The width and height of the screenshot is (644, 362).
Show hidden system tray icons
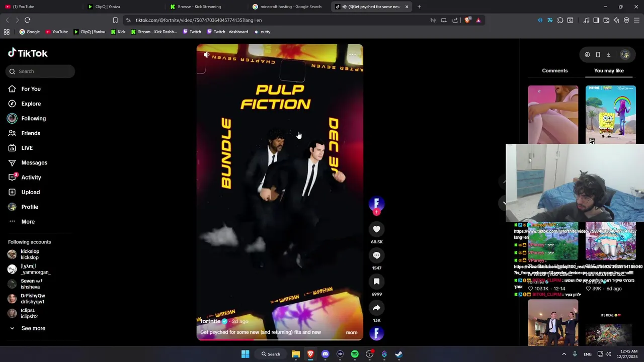click(563, 354)
